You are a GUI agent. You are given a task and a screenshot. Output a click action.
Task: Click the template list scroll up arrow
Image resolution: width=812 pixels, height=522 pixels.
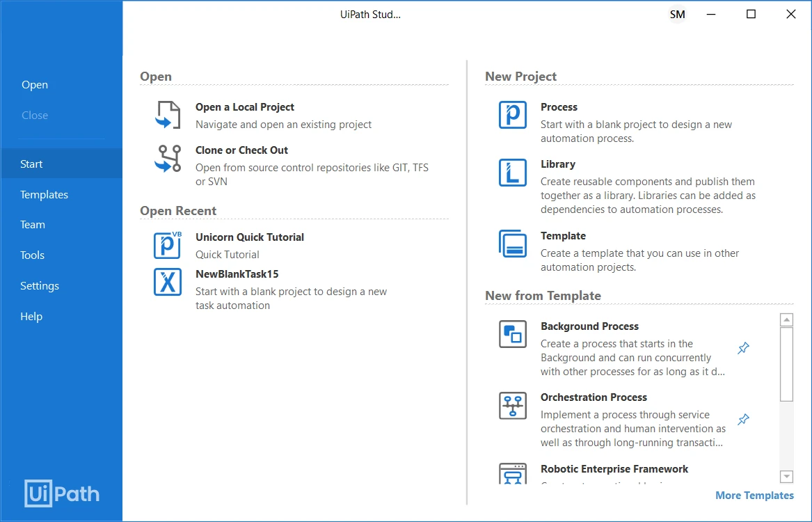(787, 319)
